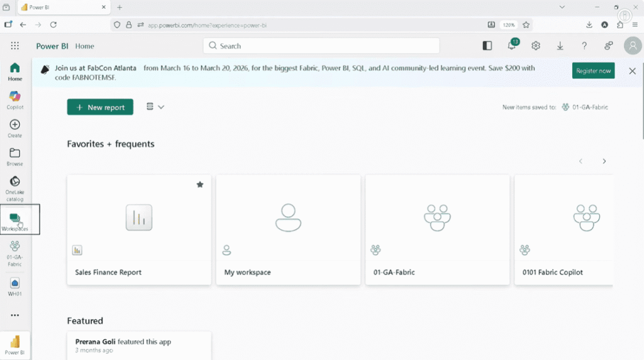
Task: Open Copilot from the left sidebar
Action: (14, 99)
